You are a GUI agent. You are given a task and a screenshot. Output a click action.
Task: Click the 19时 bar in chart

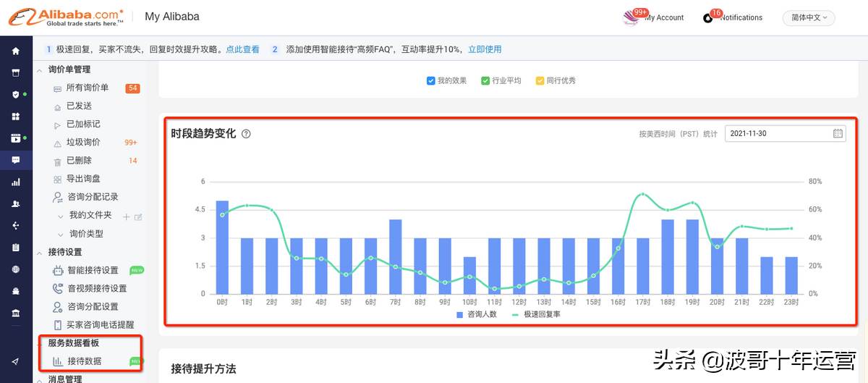click(x=692, y=256)
